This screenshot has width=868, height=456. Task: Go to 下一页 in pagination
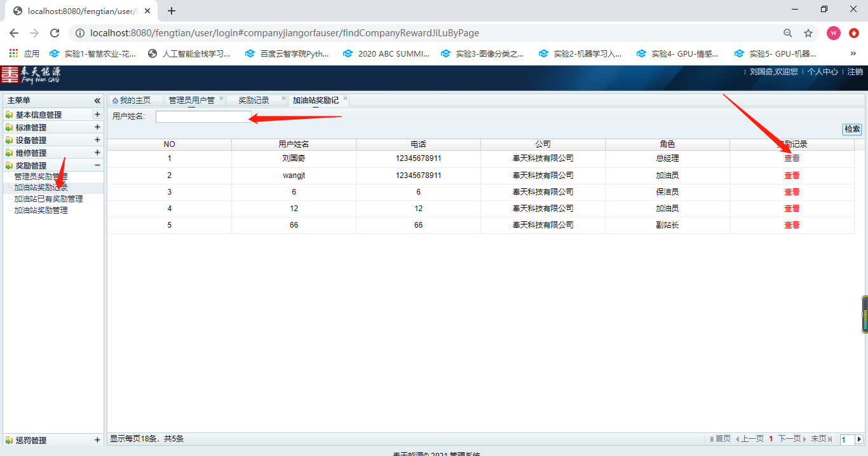tap(789, 439)
